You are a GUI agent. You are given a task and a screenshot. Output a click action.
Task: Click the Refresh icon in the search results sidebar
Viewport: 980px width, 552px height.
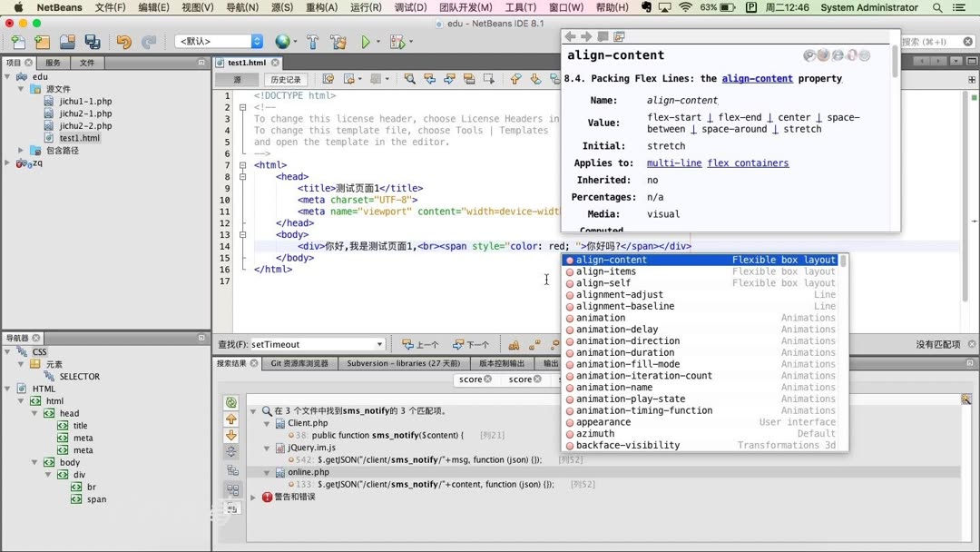[229, 403]
